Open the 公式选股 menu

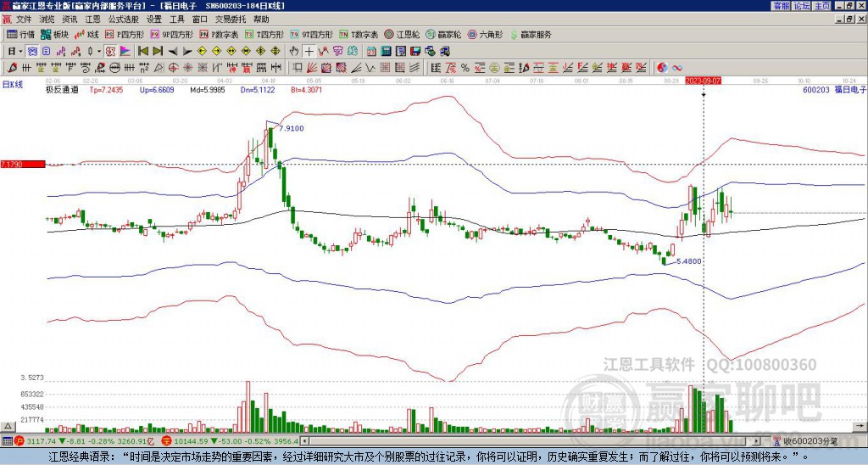(x=124, y=20)
